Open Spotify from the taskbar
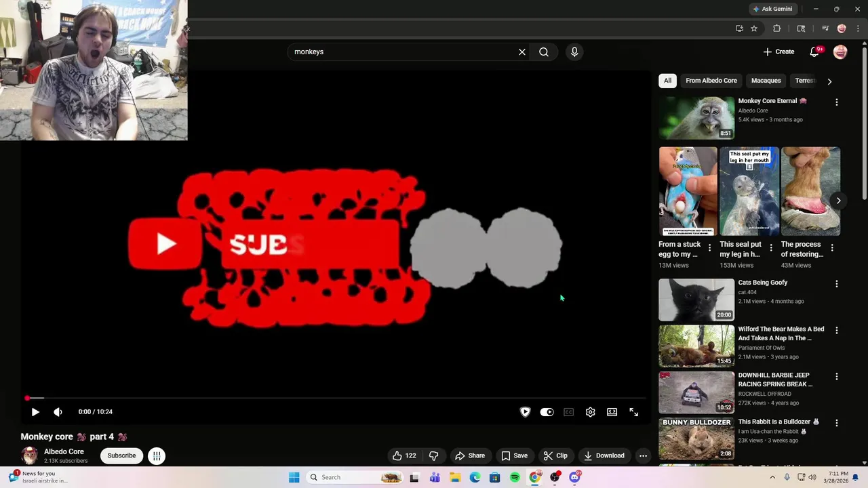 click(515, 477)
